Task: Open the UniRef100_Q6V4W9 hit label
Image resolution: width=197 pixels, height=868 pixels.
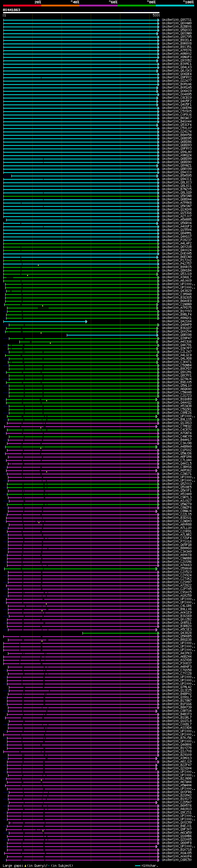Action: click(177, 23)
